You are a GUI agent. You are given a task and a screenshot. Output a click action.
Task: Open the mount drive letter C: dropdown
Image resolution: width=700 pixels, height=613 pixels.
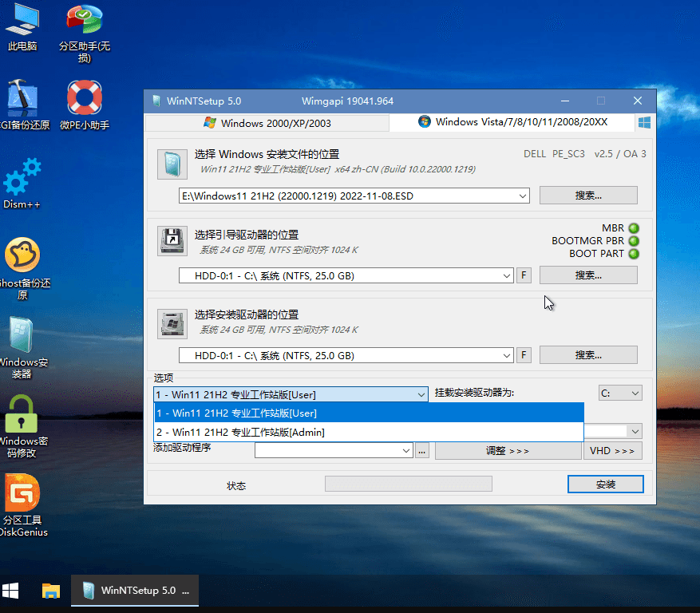coord(620,394)
